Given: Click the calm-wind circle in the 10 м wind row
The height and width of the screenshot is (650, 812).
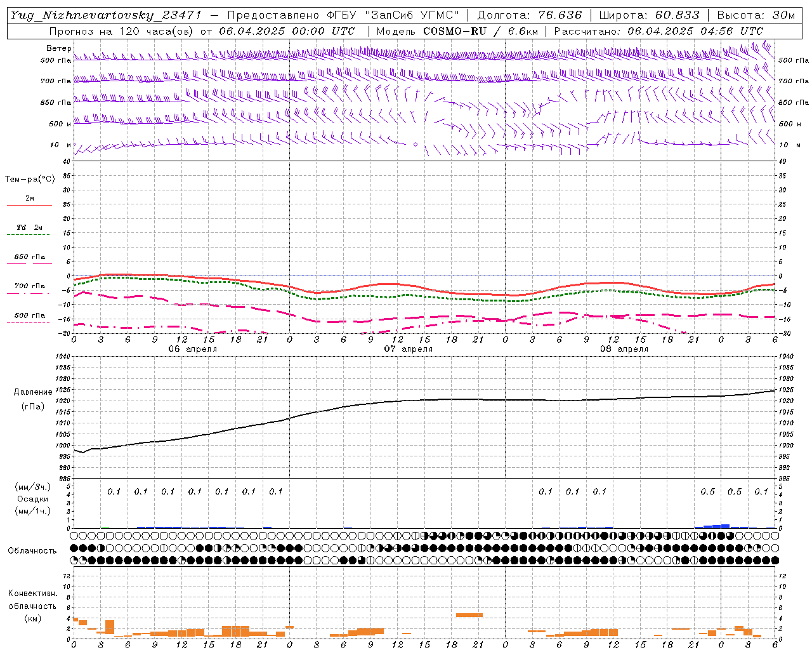Looking at the screenshot, I should click(416, 145).
